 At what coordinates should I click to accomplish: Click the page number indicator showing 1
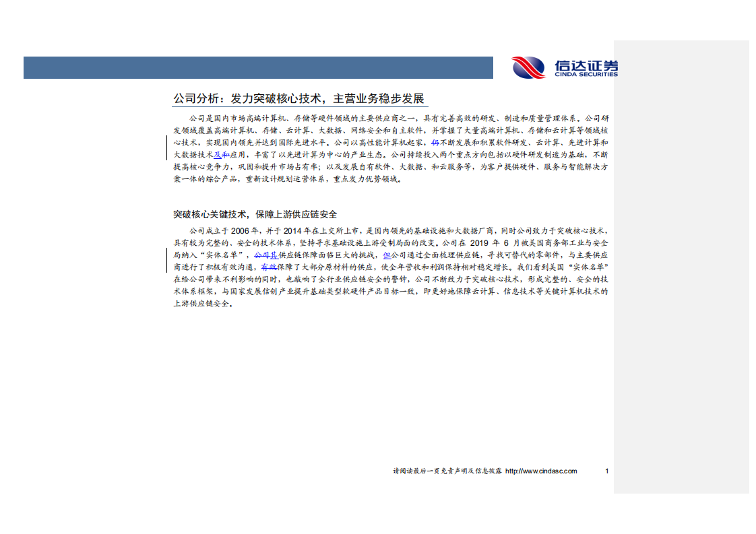coord(606,471)
